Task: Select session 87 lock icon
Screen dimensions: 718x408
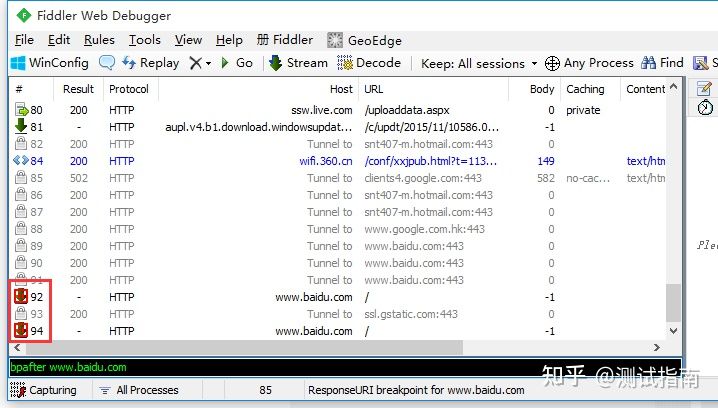Action: [x=21, y=212]
